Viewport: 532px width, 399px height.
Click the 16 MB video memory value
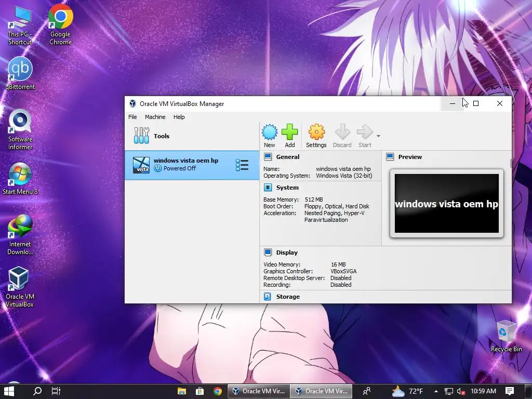click(338, 264)
